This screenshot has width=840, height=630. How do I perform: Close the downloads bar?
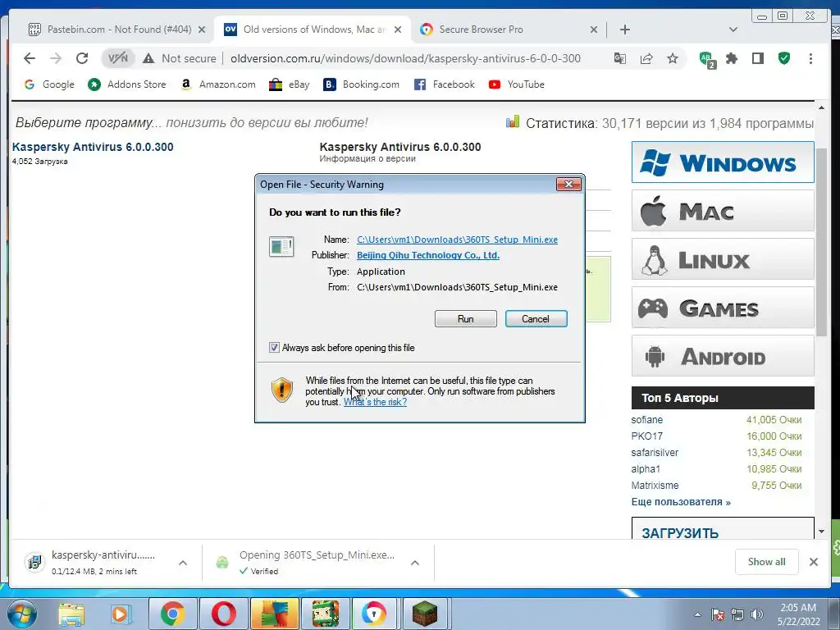pyautogui.click(x=813, y=562)
